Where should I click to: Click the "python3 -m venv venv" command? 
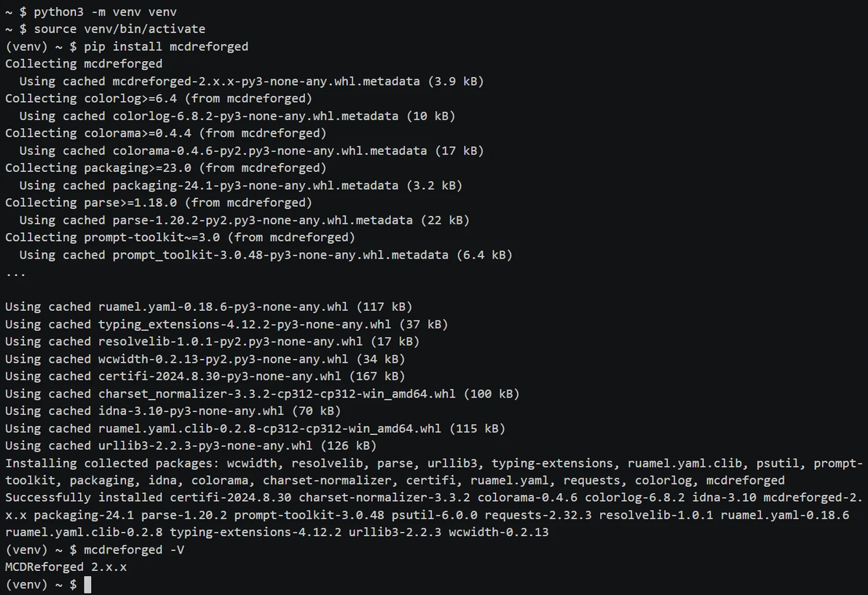pyautogui.click(x=105, y=12)
